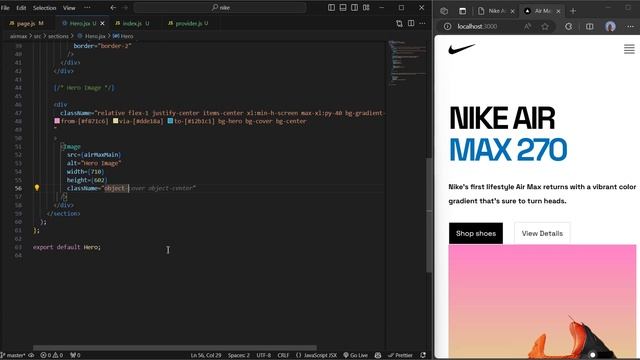Open the Edit menu

pos(21,8)
